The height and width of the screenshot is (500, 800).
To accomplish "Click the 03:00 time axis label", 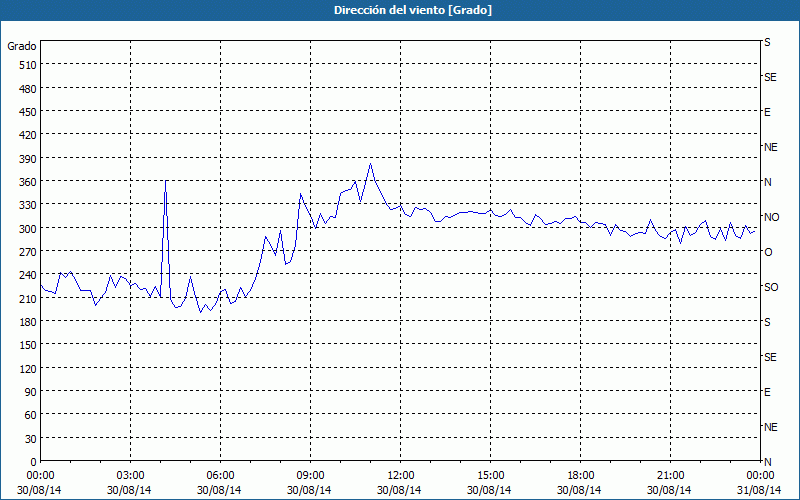I will [x=131, y=476].
